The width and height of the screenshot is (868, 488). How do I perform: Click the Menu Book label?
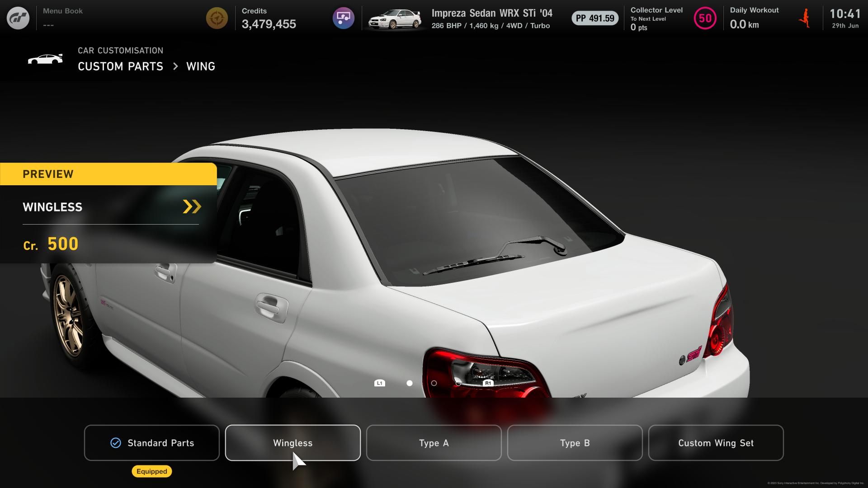[63, 11]
